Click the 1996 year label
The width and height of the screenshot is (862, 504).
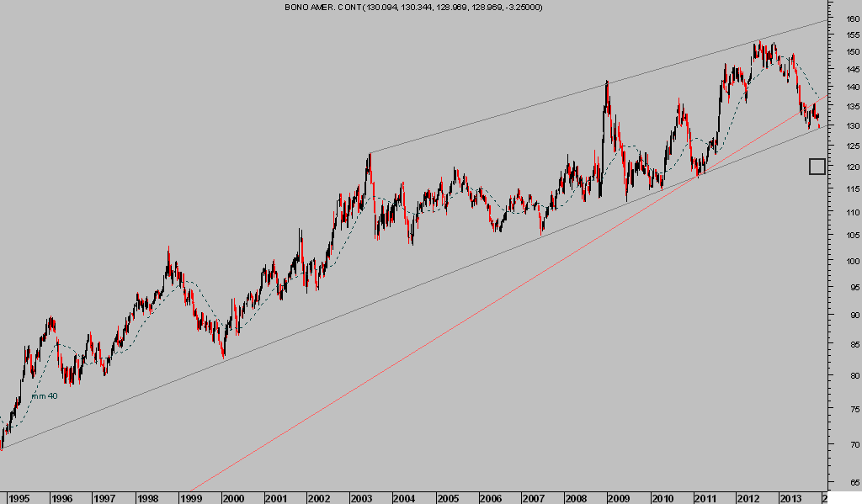coord(61,498)
